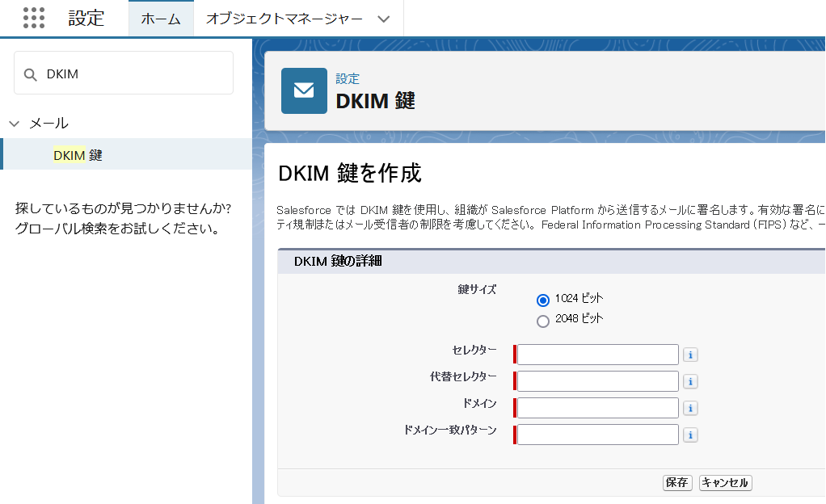Click the キャンセル button
The width and height of the screenshot is (826, 504).
tap(725, 482)
